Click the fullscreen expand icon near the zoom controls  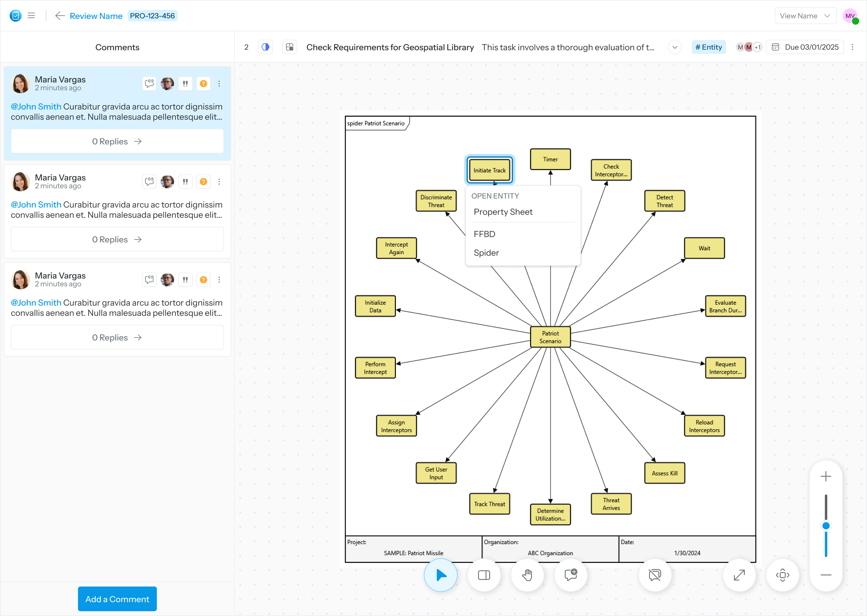(739, 575)
